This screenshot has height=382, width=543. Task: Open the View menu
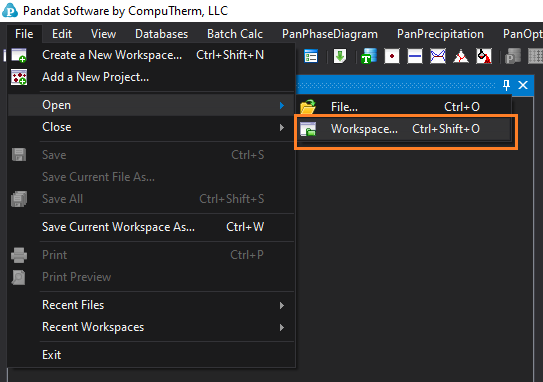pos(103,34)
